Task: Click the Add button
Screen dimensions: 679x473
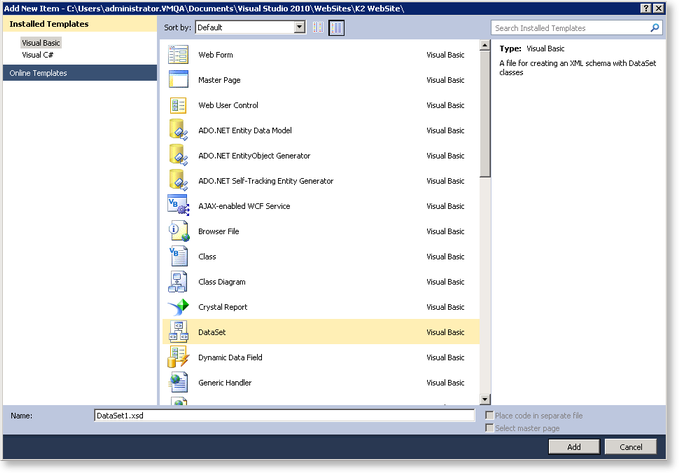Action: click(574, 447)
